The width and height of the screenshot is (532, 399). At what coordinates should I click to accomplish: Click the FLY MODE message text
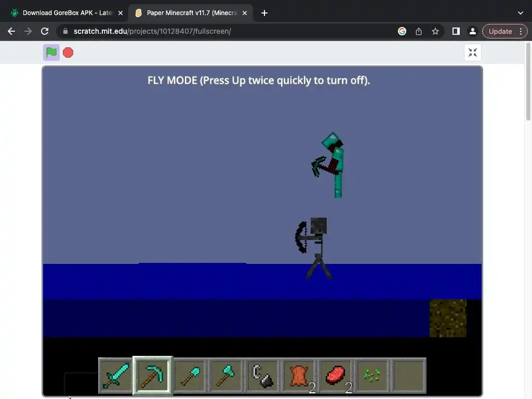[259, 81]
